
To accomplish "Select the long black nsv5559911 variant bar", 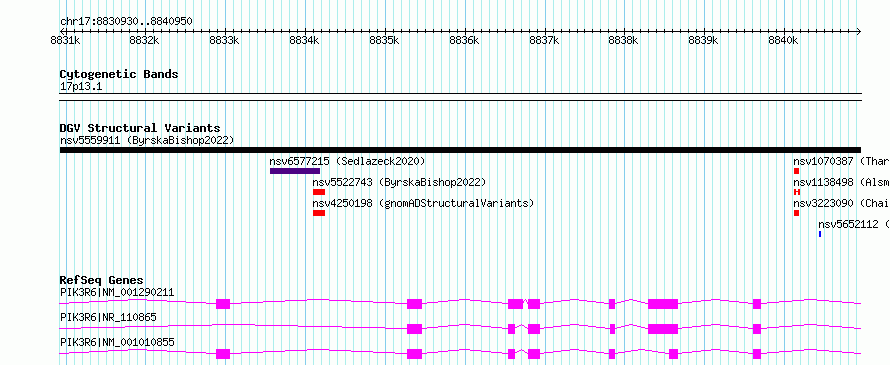I will pos(460,150).
